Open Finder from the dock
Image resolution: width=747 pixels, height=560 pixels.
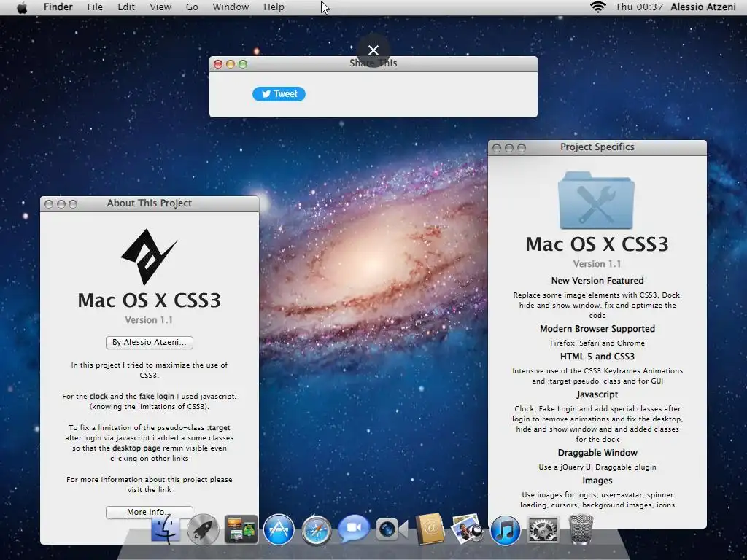(x=166, y=529)
